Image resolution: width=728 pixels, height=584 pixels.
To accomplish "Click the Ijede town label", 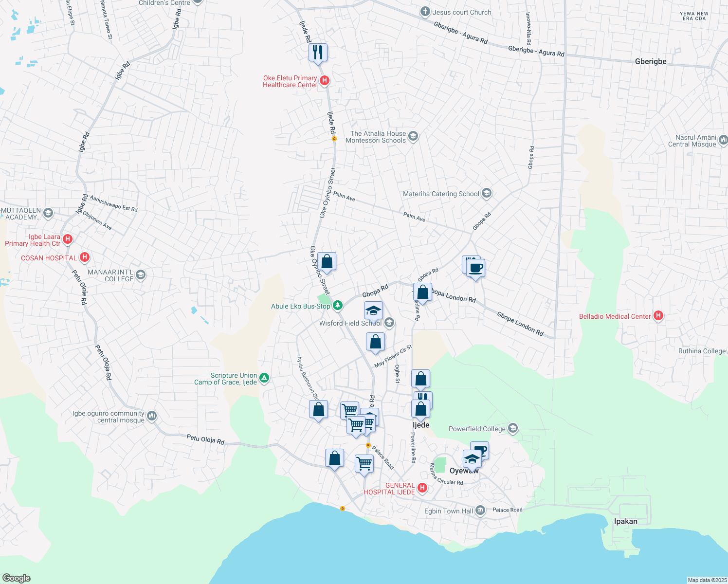I will [421, 425].
